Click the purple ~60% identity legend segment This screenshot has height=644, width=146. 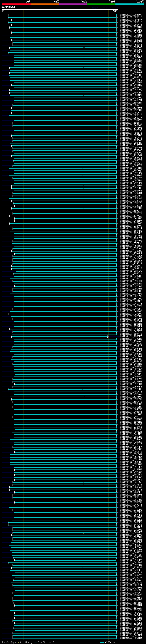(73, 4)
